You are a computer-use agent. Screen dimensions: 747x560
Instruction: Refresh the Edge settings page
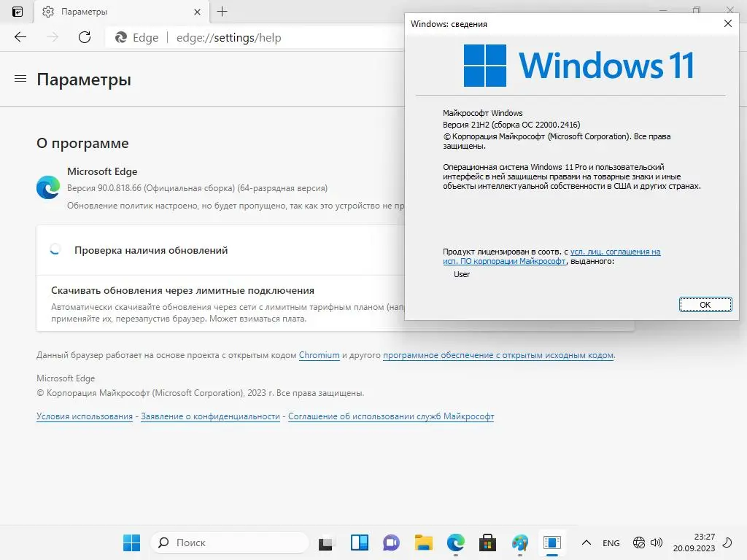point(85,37)
